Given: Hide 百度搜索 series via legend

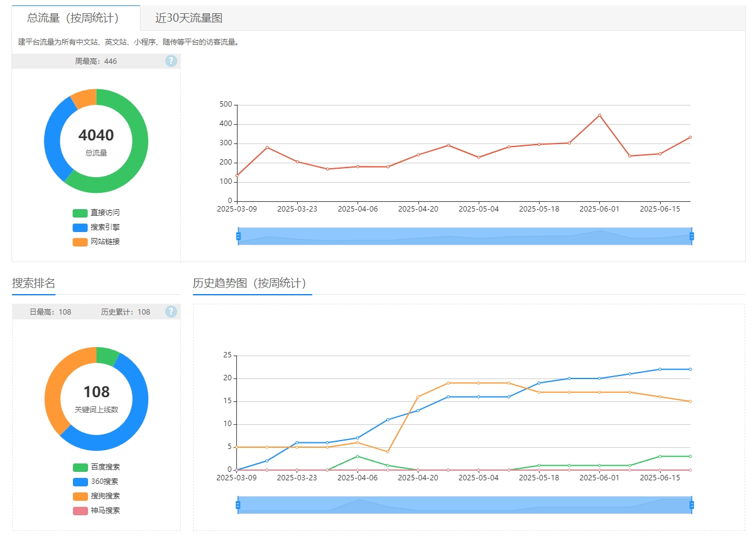Looking at the screenshot, I should pyautogui.click(x=96, y=467).
